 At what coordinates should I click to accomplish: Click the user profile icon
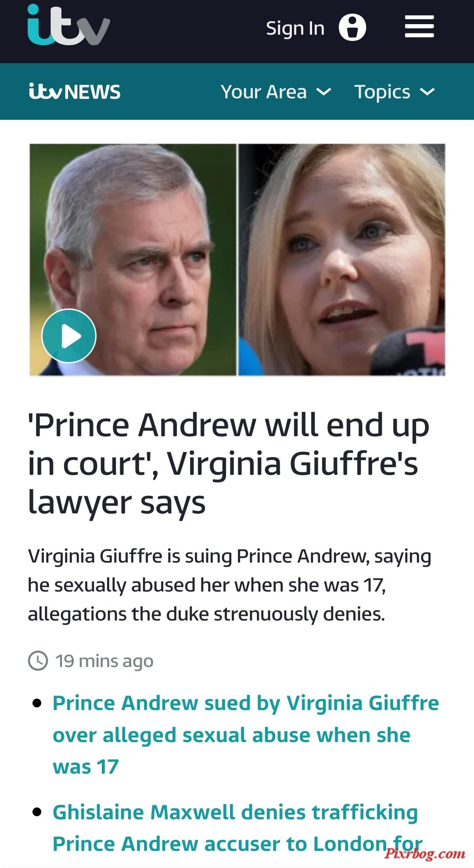352,27
